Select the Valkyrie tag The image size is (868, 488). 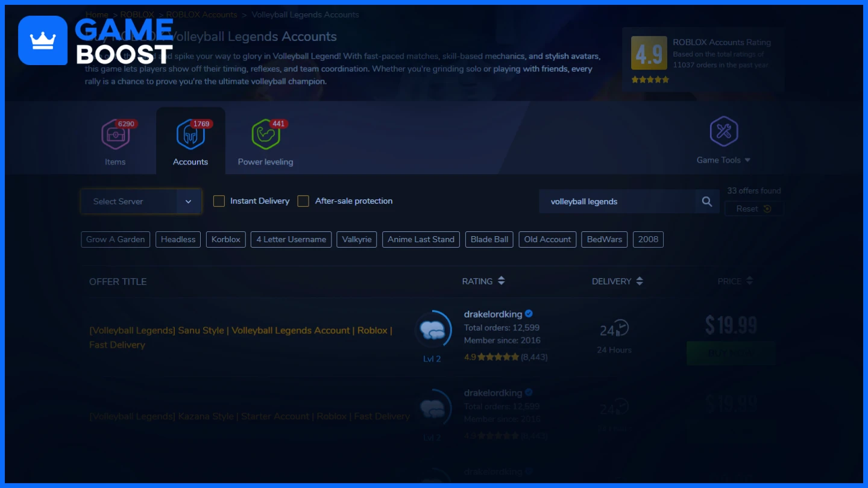(357, 239)
